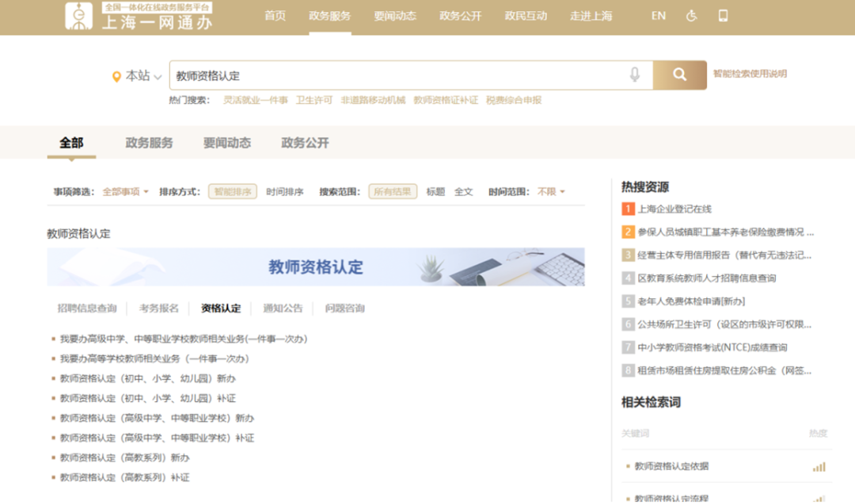The width and height of the screenshot is (855, 504).
Task: Click 智能检索使用说明 link
Action: [x=750, y=74]
